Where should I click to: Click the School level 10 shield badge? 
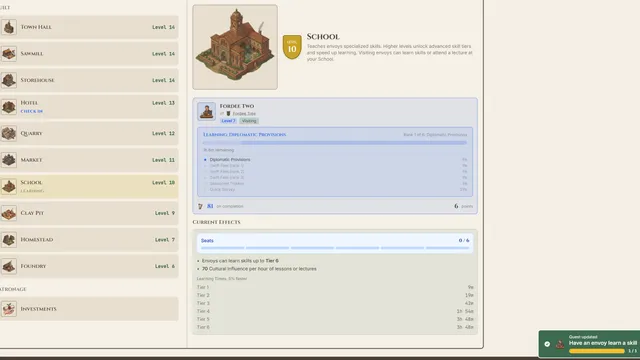[292, 47]
